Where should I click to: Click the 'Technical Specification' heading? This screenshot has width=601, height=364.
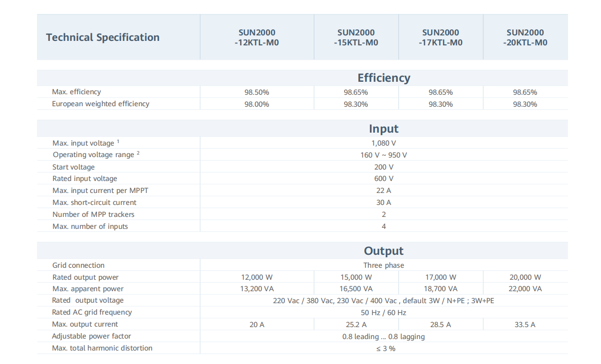click(x=103, y=37)
